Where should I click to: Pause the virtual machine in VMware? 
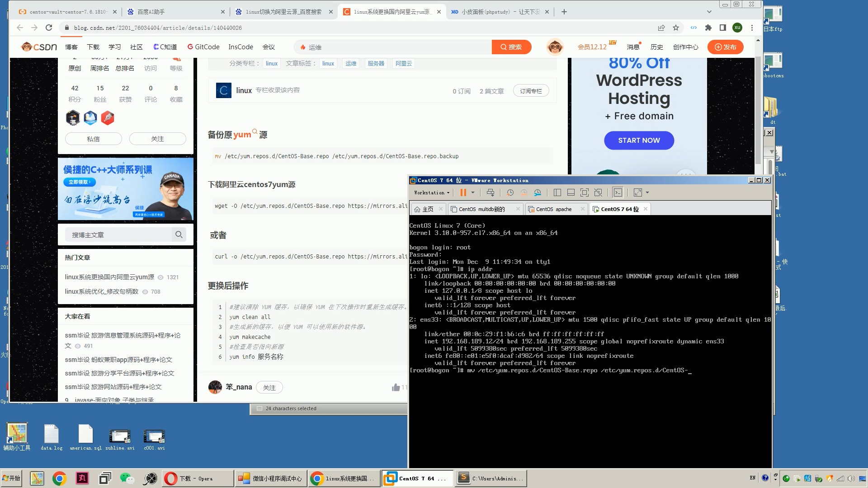click(463, 192)
